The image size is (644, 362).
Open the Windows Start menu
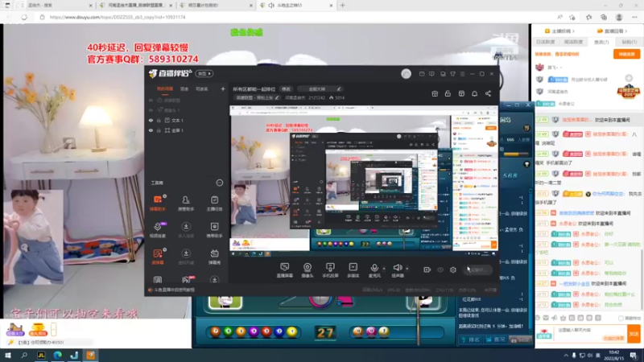click(8, 355)
